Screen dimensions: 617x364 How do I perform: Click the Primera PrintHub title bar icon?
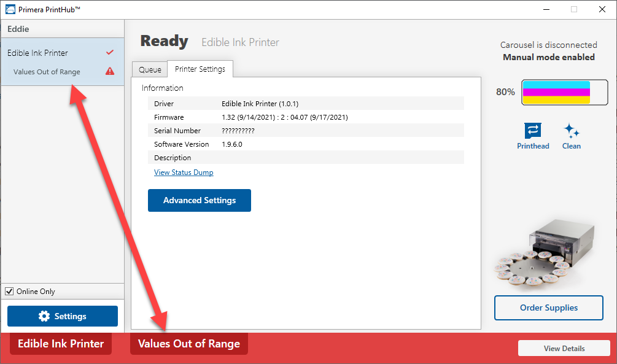[10, 9]
